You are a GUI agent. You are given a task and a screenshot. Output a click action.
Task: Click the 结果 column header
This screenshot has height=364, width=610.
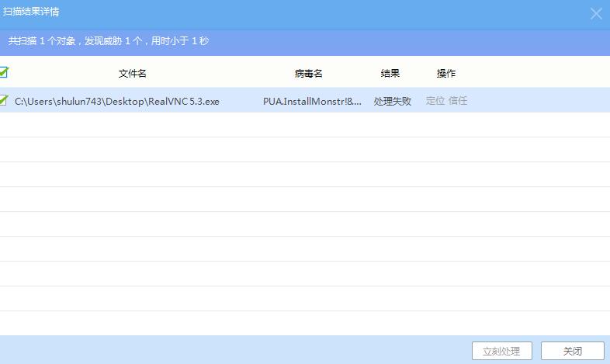coord(390,73)
